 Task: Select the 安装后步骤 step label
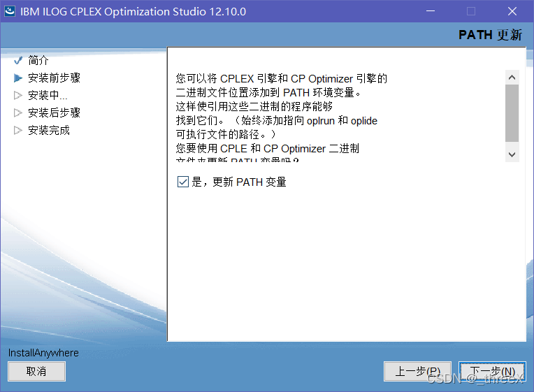pos(54,112)
